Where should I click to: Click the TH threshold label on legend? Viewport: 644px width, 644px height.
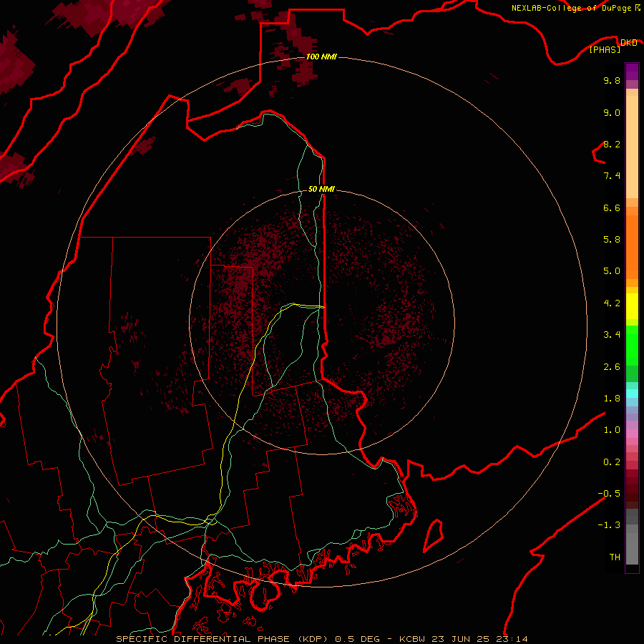tap(615, 557)
